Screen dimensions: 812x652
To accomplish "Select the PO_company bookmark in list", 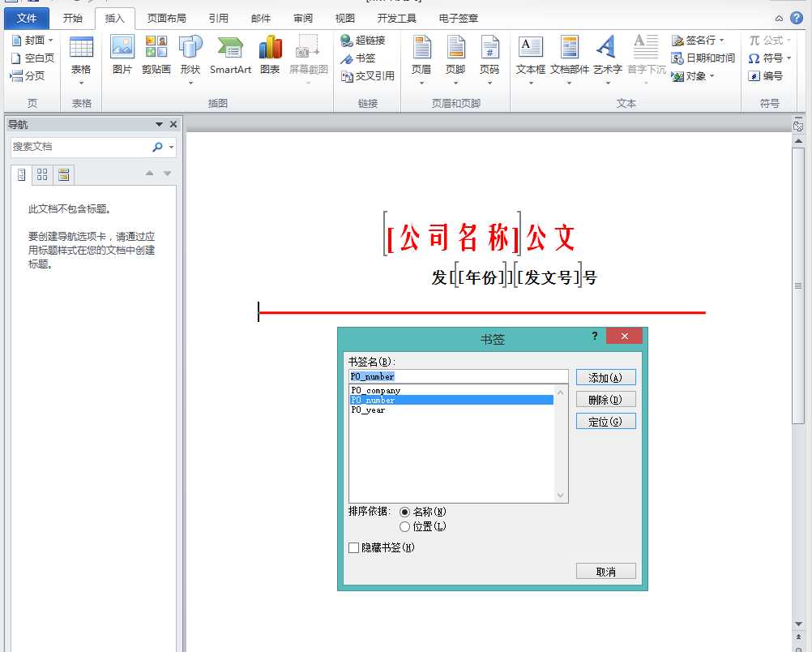I will coord(451,390).
